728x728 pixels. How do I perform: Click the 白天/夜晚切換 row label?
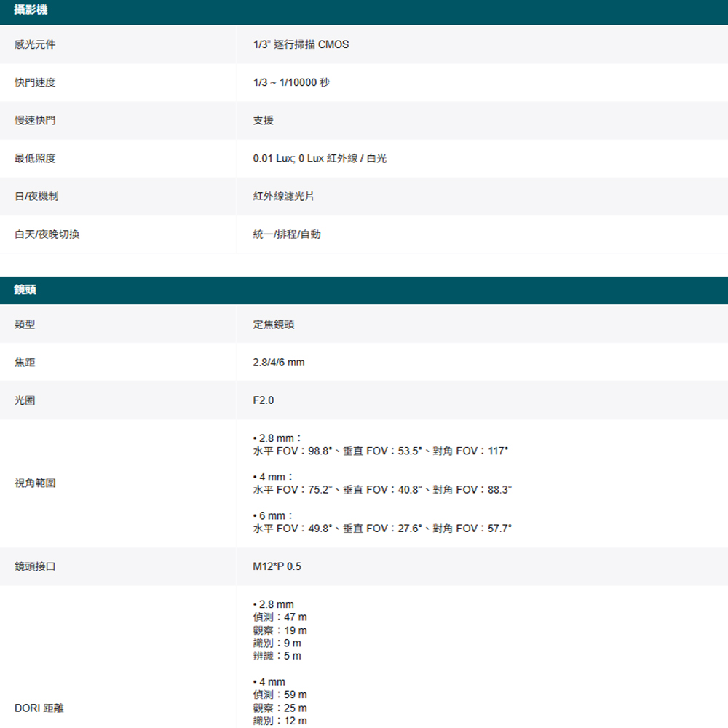pyautogui.click(x=47, y=234)
